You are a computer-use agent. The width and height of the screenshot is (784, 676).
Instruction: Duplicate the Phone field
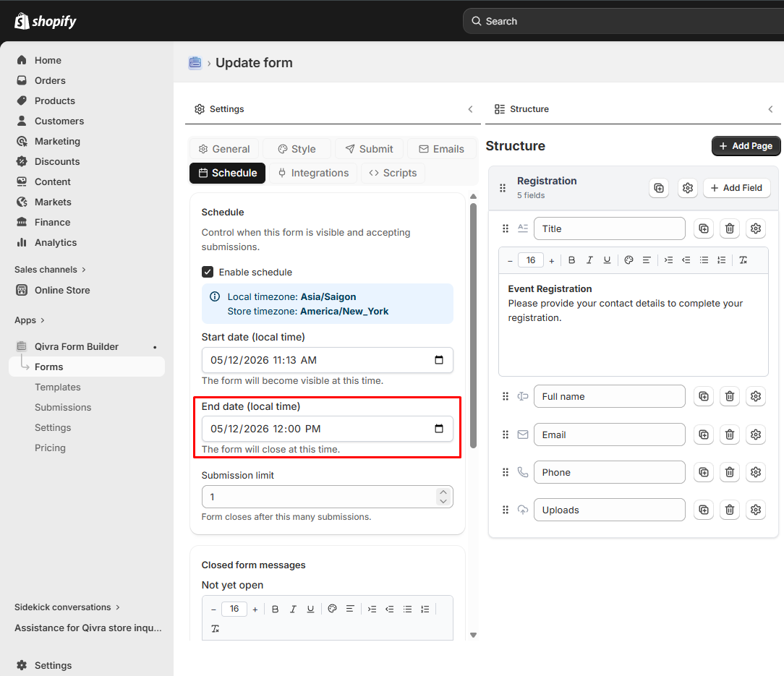coord(704,472)
